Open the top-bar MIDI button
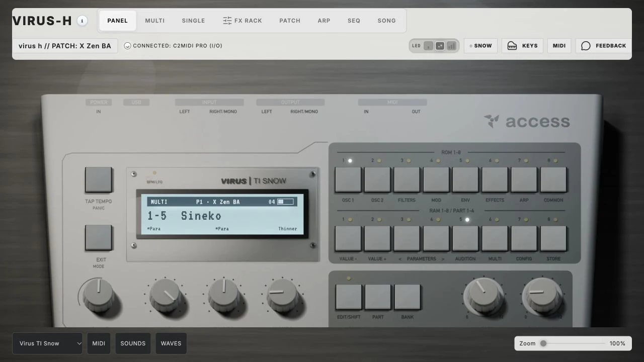This screenshot has width=644, height=362. point(559,46)
